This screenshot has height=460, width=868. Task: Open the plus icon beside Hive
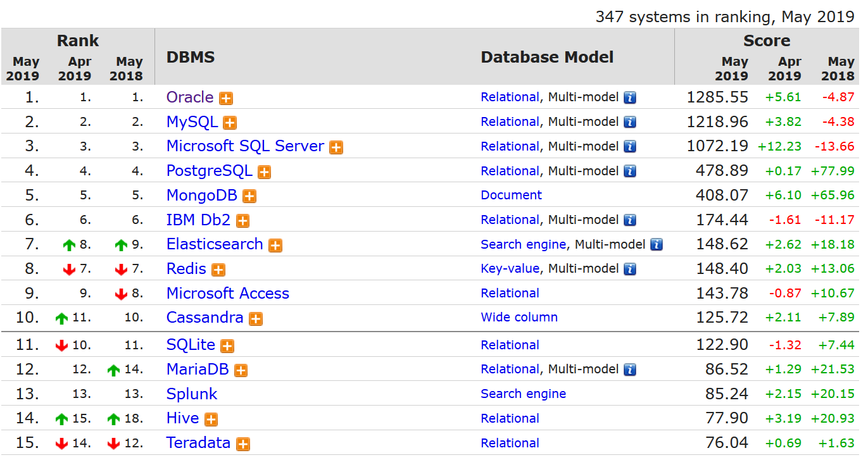211,420
